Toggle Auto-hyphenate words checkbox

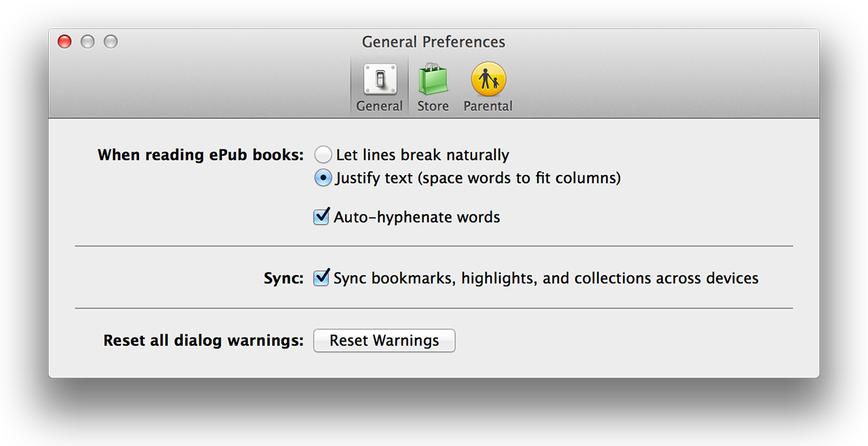pos(321,217)
